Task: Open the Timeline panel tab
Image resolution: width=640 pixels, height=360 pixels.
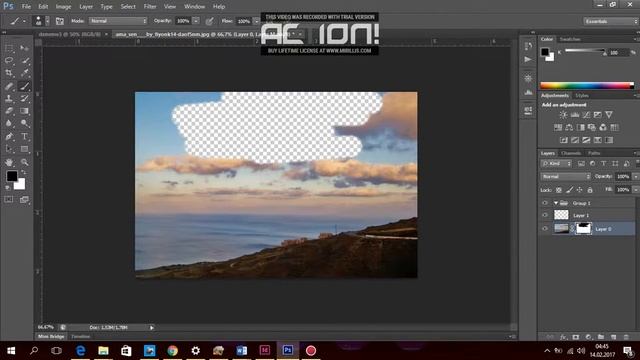Action: [80, 337]
